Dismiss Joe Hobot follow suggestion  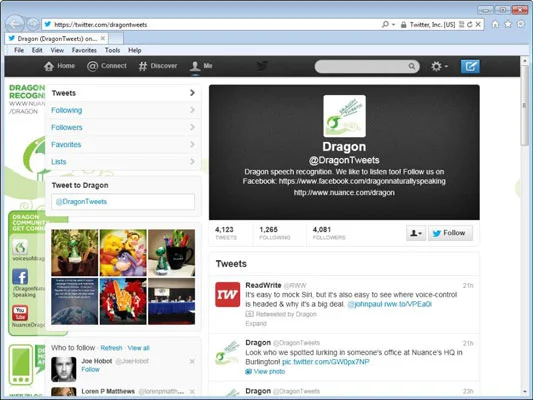pyautogui.click(x=192, y=361)
